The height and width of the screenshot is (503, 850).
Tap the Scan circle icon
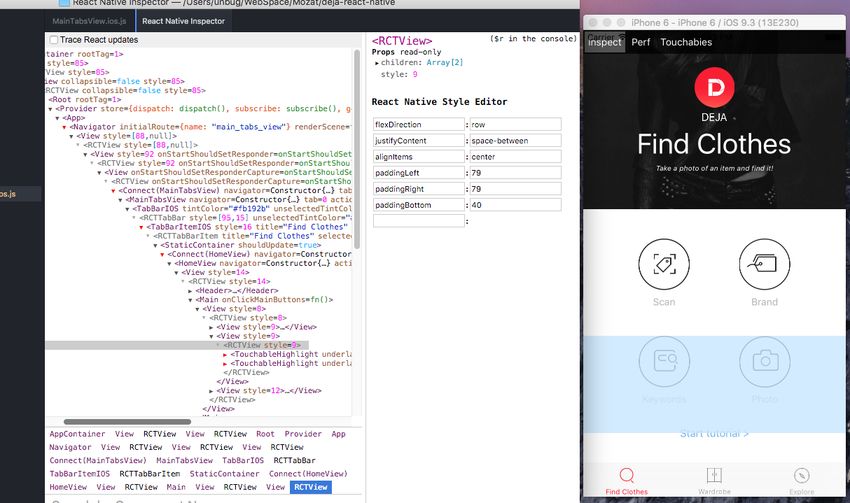click(664, 264)
